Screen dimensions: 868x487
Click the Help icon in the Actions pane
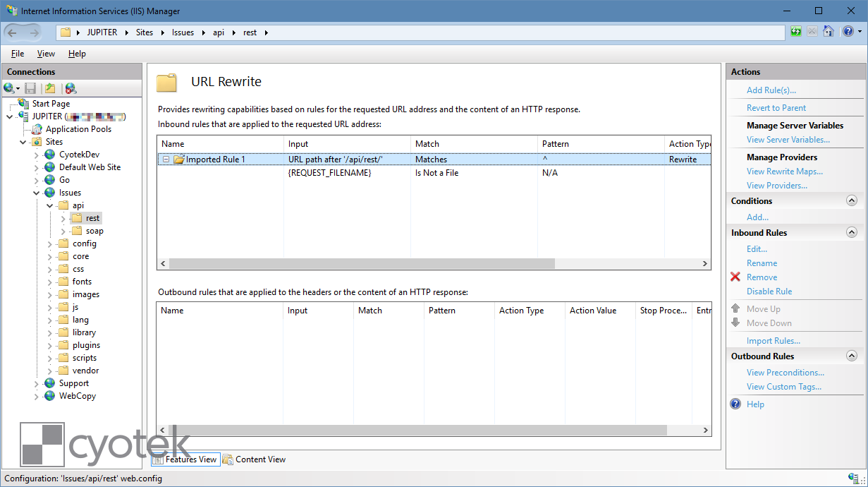click(735, 404)
